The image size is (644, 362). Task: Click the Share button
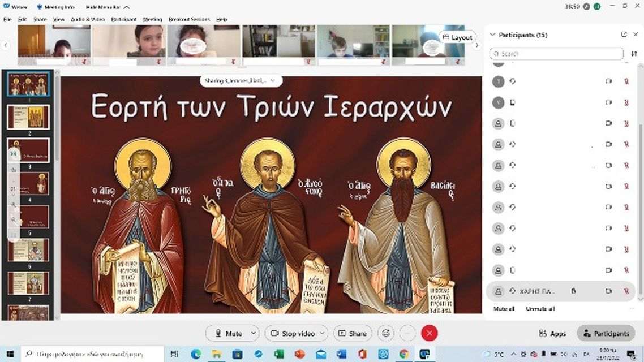pyautogui.click(x=353, y=333)
